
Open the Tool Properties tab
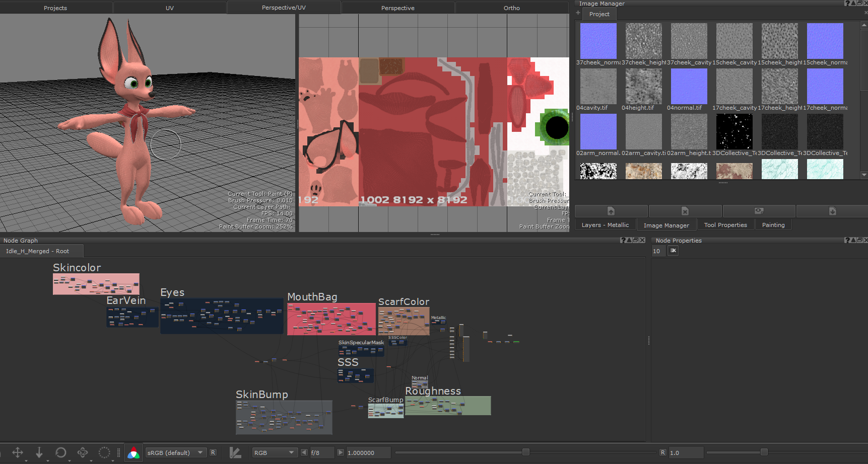coord(725,225)
